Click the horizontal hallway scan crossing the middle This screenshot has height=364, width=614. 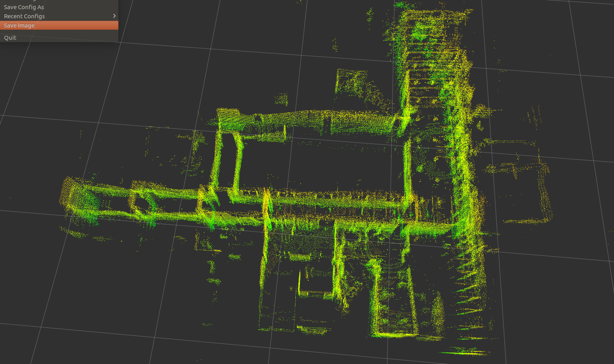(x=318, y=203)
